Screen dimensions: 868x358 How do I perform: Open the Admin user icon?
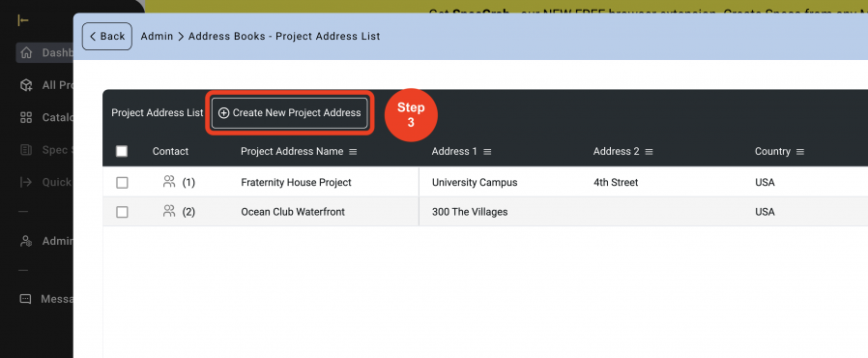click(26, 241)
